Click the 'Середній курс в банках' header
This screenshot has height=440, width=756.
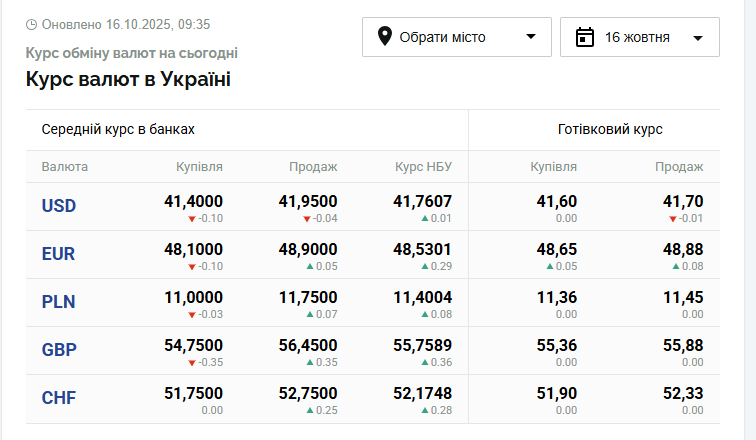click(x=118, y=130)
